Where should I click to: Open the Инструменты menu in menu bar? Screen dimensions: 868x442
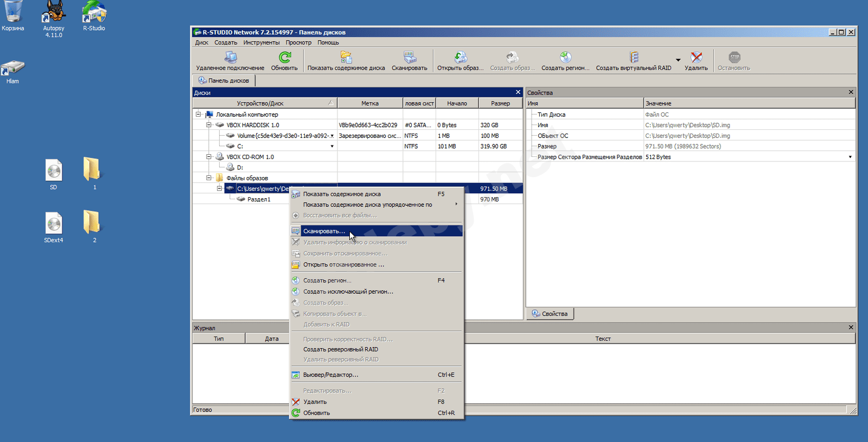click(x=261, y=42)
